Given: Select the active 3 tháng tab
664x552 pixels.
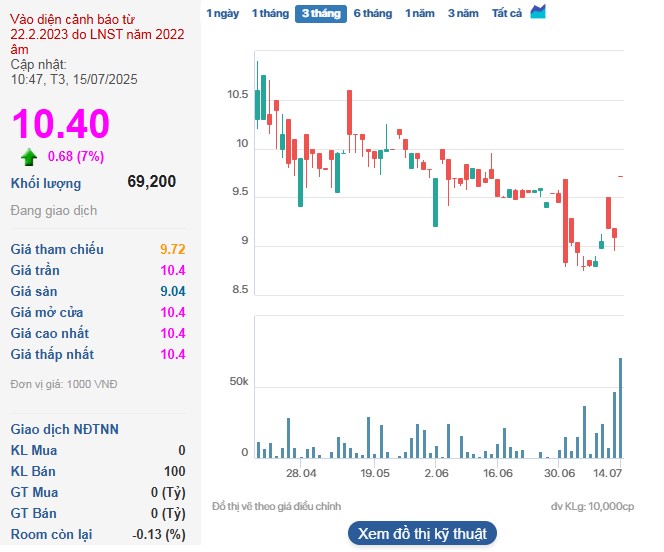Looking at the screenshot, I should point(320,13).
